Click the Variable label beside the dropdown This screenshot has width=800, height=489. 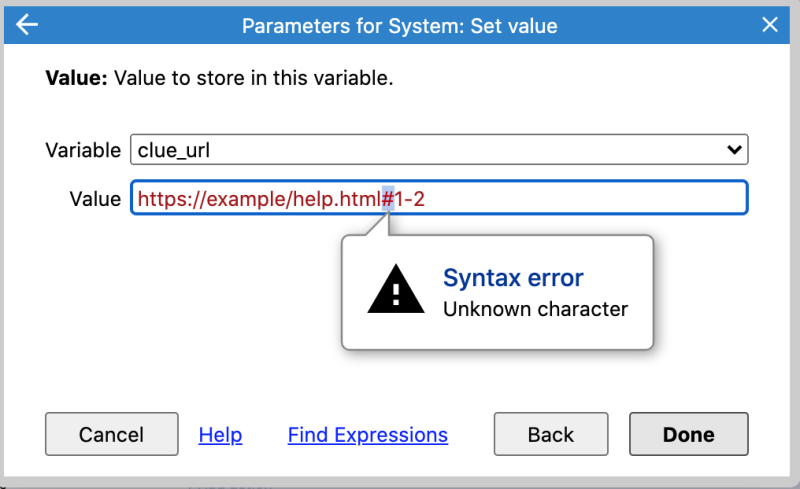[x=83, y=150]
